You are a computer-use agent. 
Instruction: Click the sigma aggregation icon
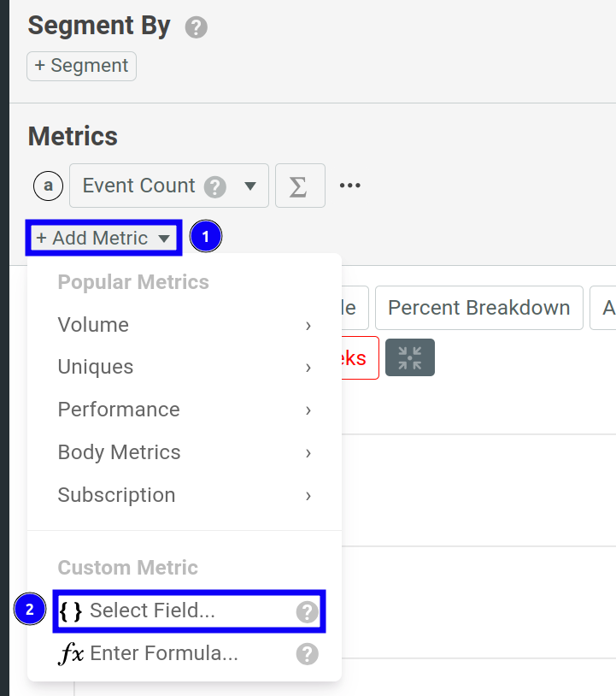[299, 186]
